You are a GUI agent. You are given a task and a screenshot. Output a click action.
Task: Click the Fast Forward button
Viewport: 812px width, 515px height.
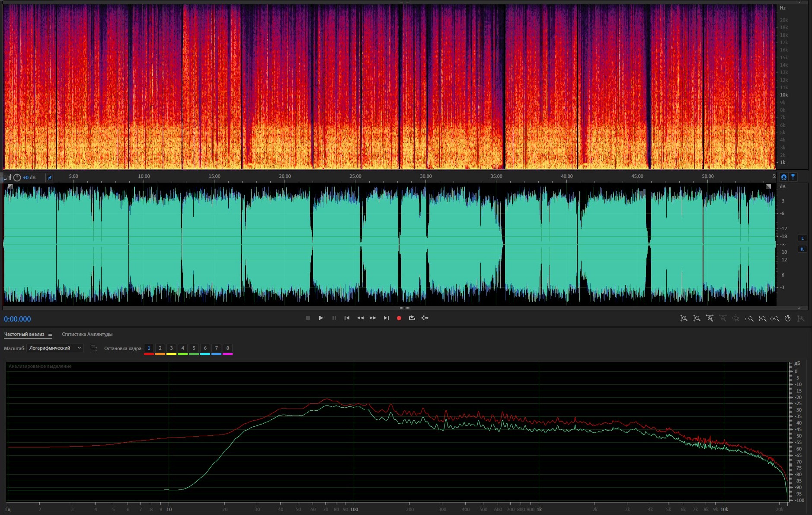coord(373,318)
